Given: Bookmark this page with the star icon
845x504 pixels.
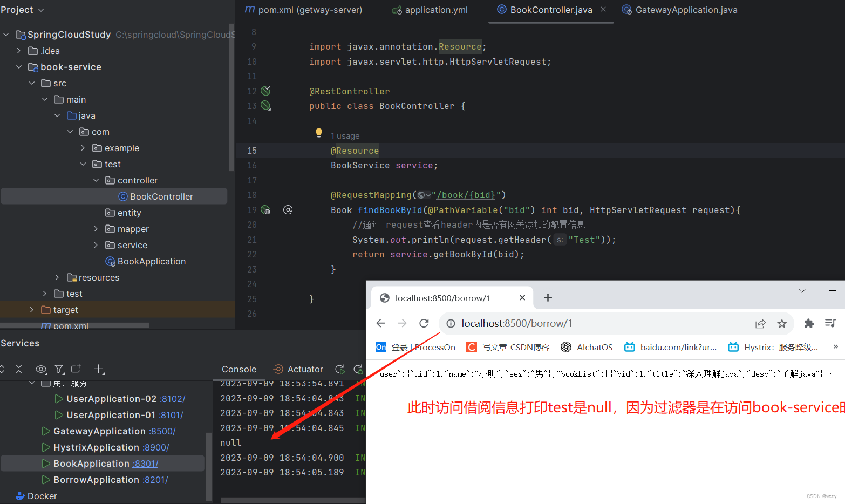Looking at the screenshot, I should pos(782,323).
